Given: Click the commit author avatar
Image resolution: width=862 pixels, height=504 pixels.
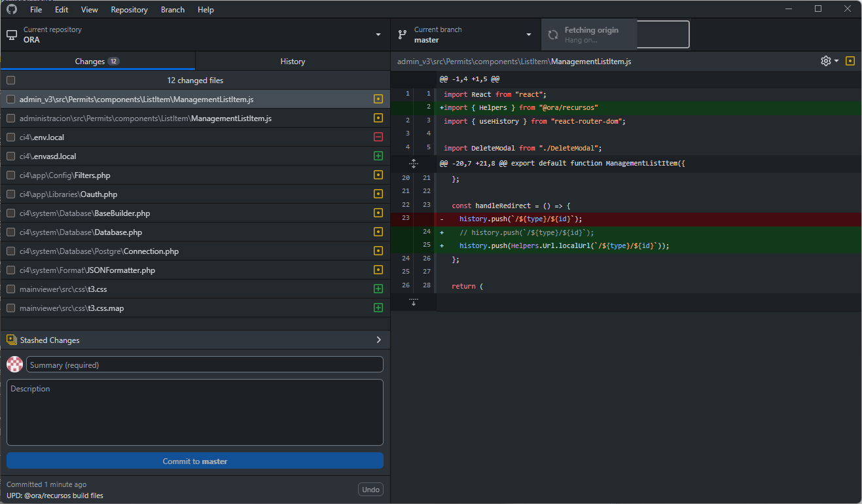Looking at the screenshot, I should point(14,365).
